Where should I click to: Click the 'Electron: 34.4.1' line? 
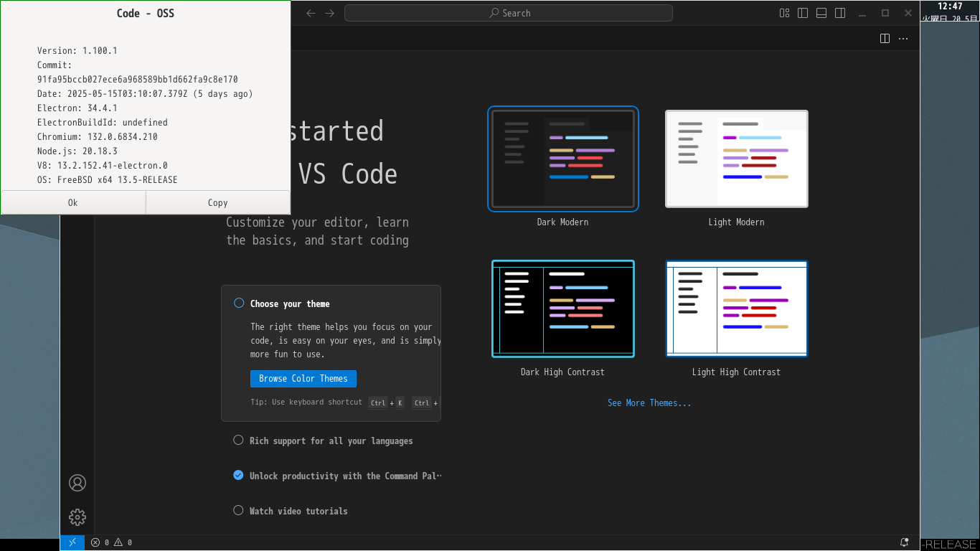77,108
